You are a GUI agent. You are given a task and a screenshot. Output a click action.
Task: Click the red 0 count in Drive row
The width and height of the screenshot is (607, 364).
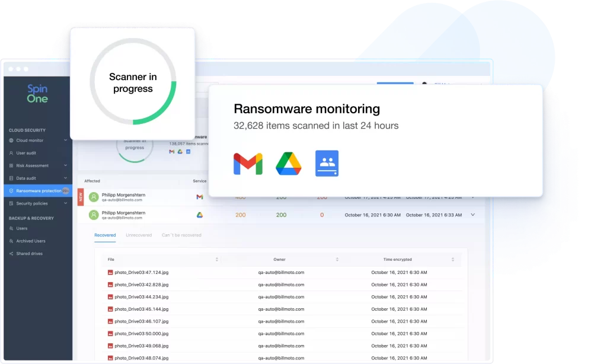[x=322, y=215]
